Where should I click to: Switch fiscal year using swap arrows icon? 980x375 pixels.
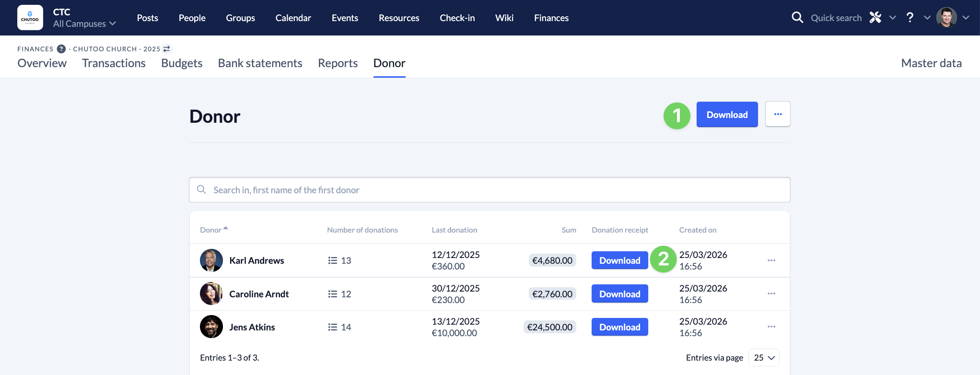(167, 49)
